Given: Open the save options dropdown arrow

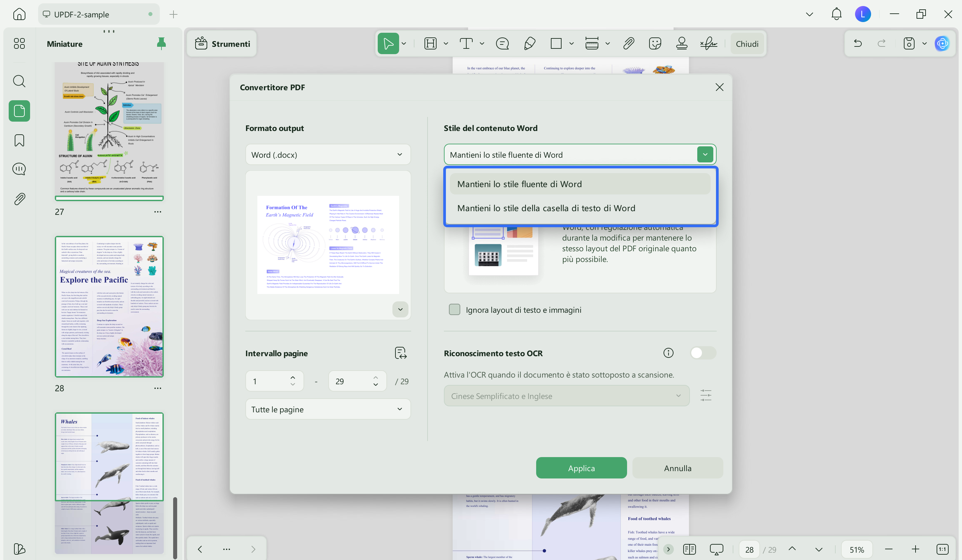Looking at the screenshot, I should (924, 43).
